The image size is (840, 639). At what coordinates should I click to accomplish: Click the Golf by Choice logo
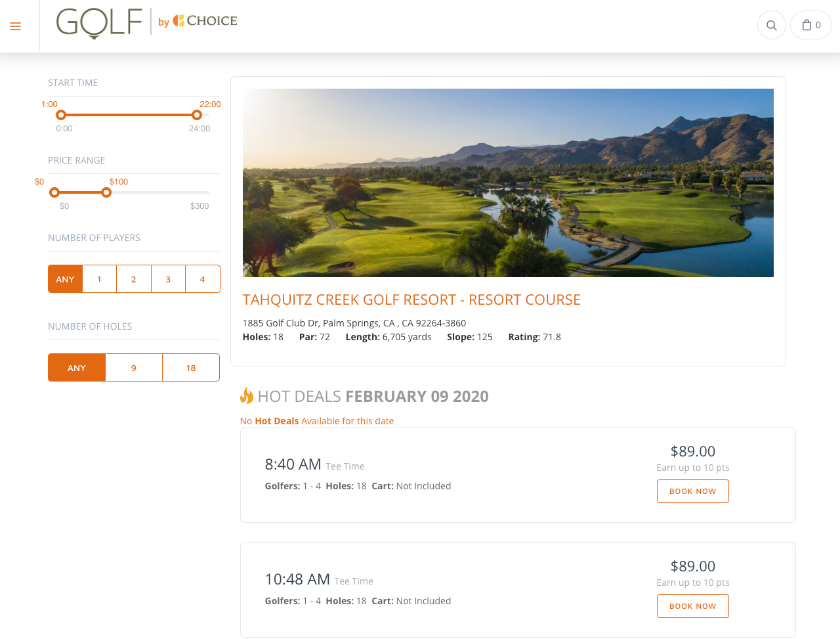[x=147, y=23]
